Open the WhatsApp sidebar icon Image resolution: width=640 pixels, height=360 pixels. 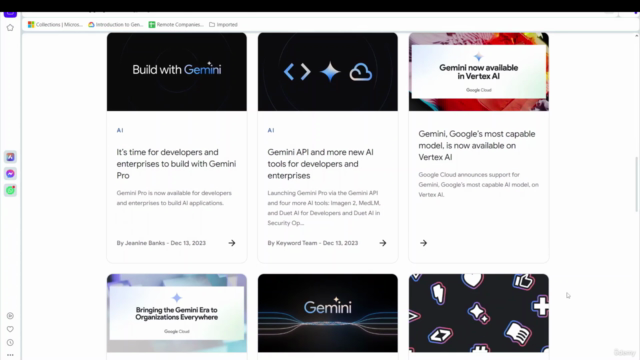pyautogui.click(x=10, y=190)
